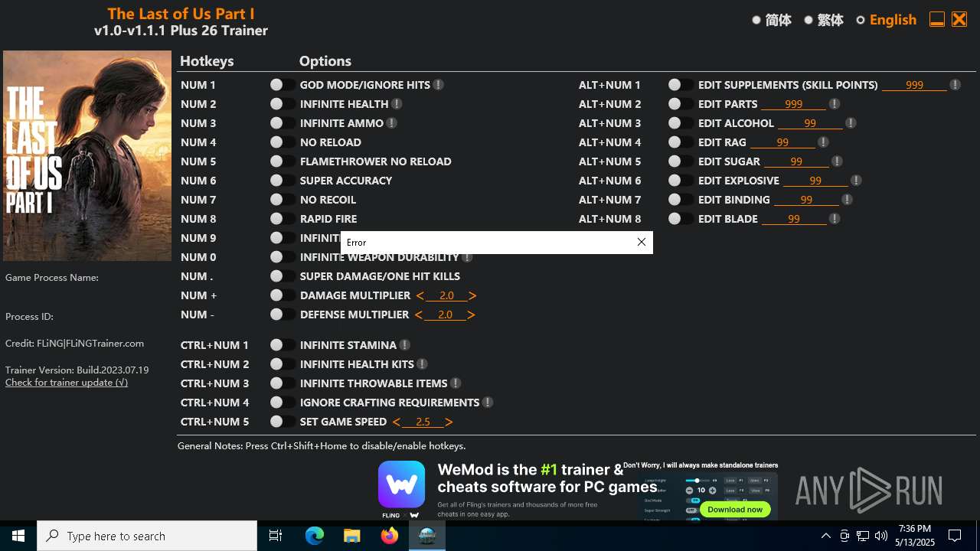980x551 pixels.
Task: Toggle the Edit Supplements switch
Action: [x=681, y=85]
